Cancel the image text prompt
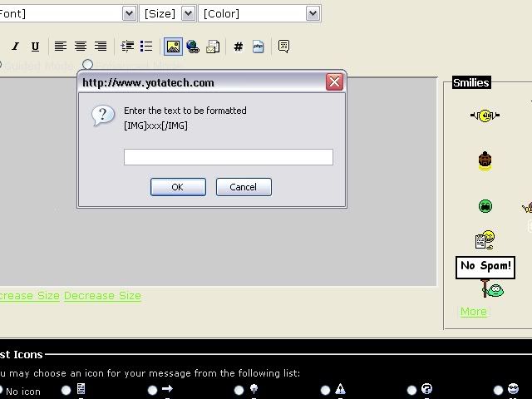Viewport: 532px width, 399px height. (244, 187)
